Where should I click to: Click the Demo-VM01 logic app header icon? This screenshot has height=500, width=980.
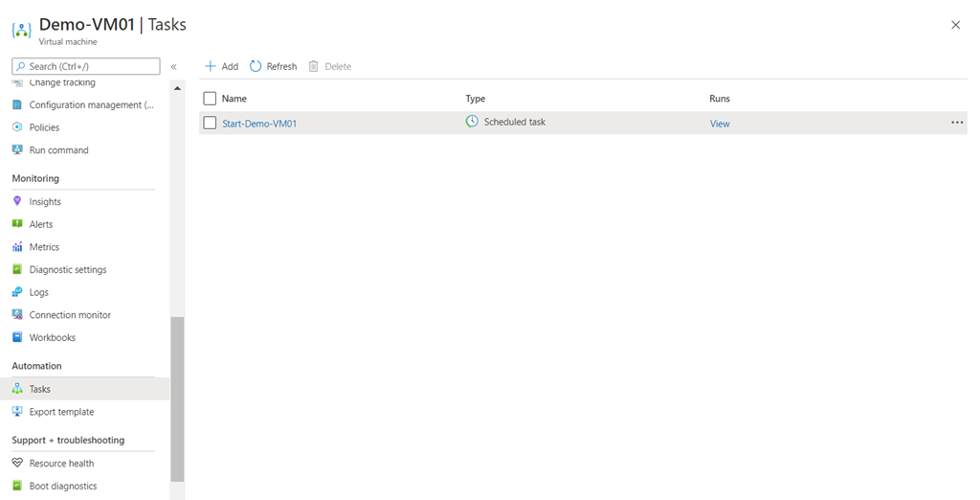21,30
